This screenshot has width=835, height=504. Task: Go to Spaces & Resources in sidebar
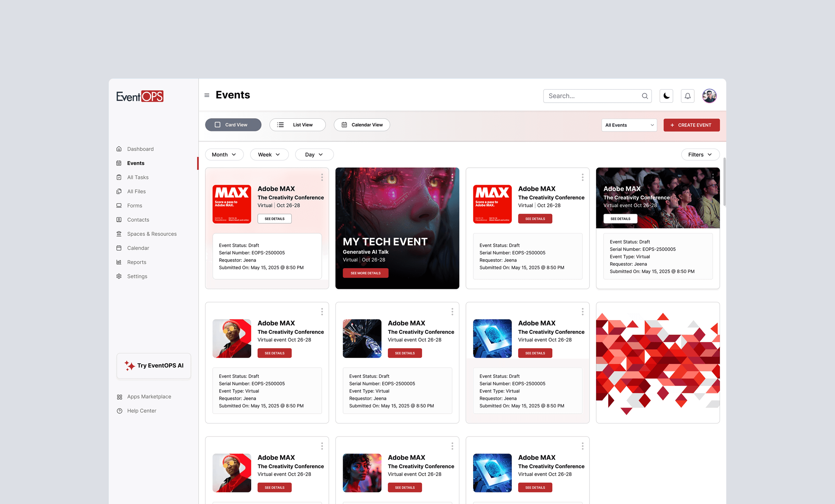click(151, 234)
